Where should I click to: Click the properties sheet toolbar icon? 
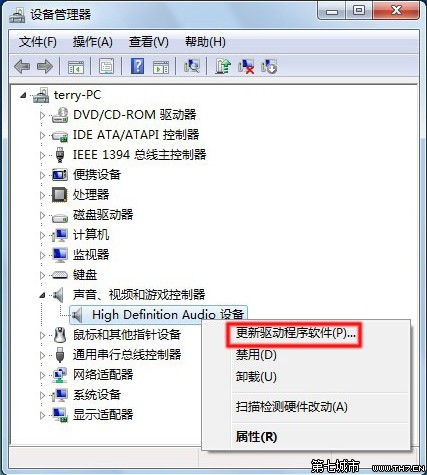[107, 66]
